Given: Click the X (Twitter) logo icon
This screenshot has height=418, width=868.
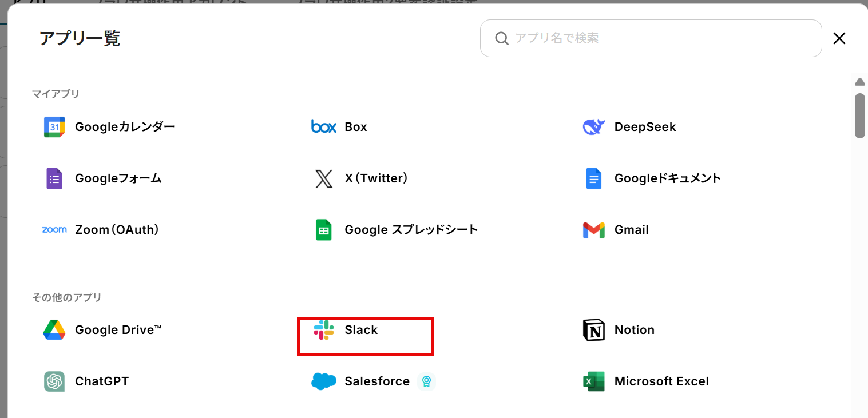Looking at the screenshot, I should [x=324, y=178].
